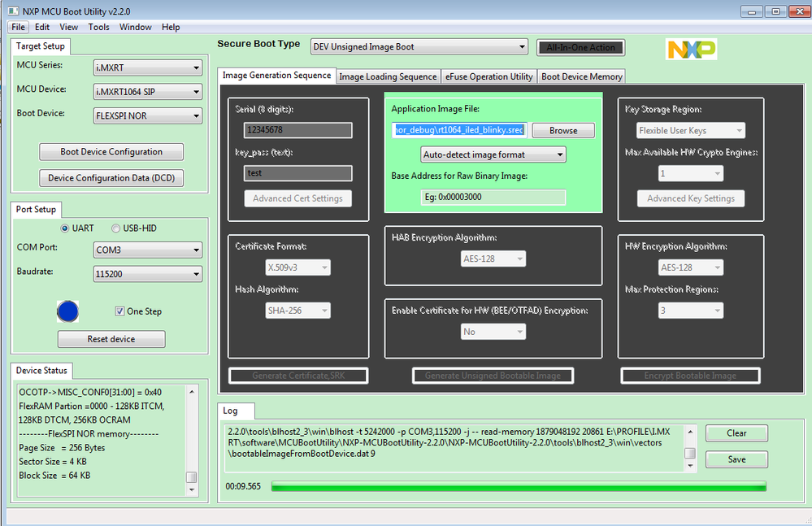
Task: Click the Device Status vertical scrollbar
Action: point(192,441)
